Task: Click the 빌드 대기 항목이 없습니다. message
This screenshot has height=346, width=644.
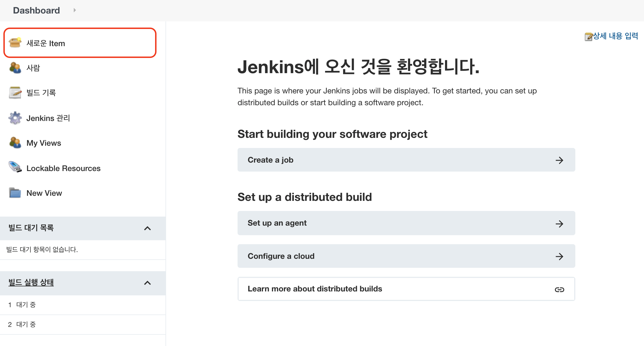Action: [x=42, y=250]
